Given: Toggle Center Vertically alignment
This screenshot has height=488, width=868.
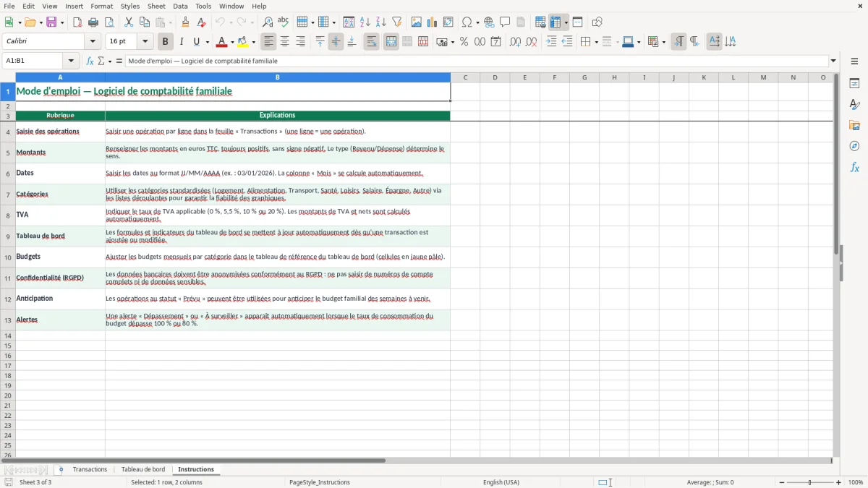Looking at the screenshot, I should [336, 42].
